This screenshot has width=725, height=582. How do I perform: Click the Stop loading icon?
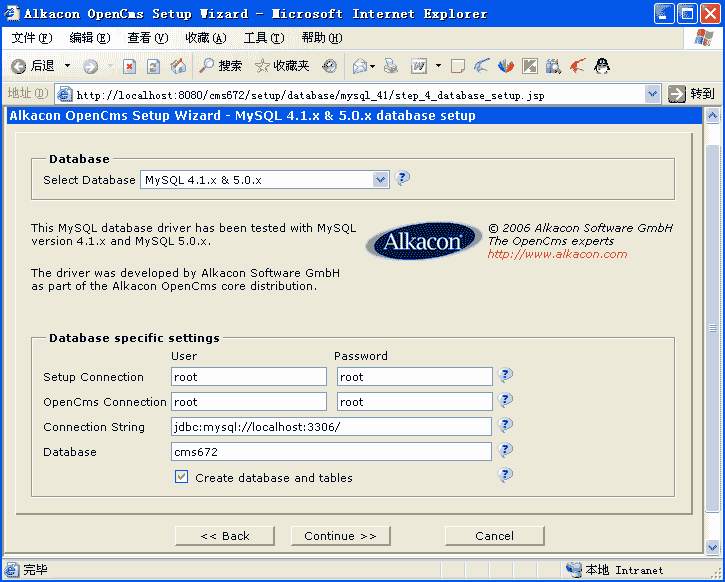[x=129, y=67]
